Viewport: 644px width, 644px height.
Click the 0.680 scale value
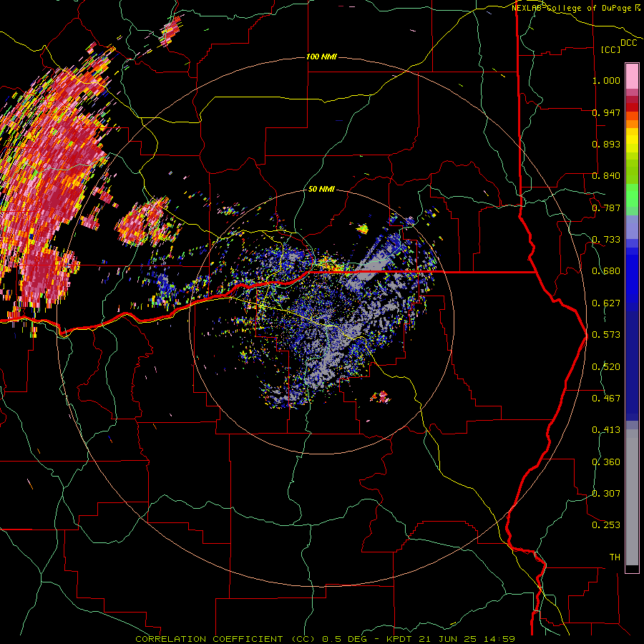click(606, 271)
